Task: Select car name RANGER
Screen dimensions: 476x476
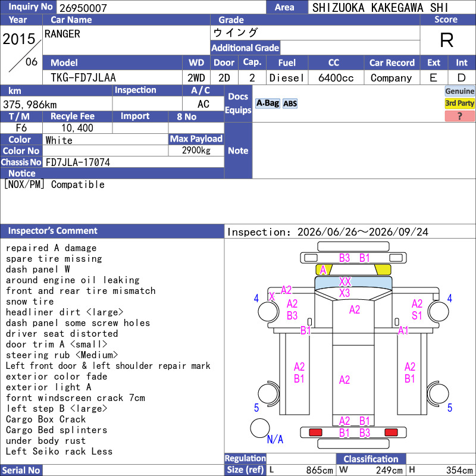Action: pyautogui.click(x=62, y=34)
